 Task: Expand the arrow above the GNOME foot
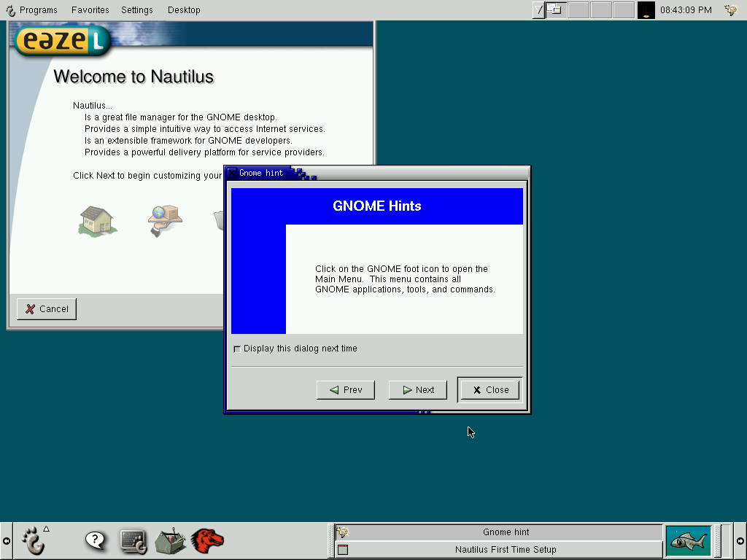tap(46, 529)
